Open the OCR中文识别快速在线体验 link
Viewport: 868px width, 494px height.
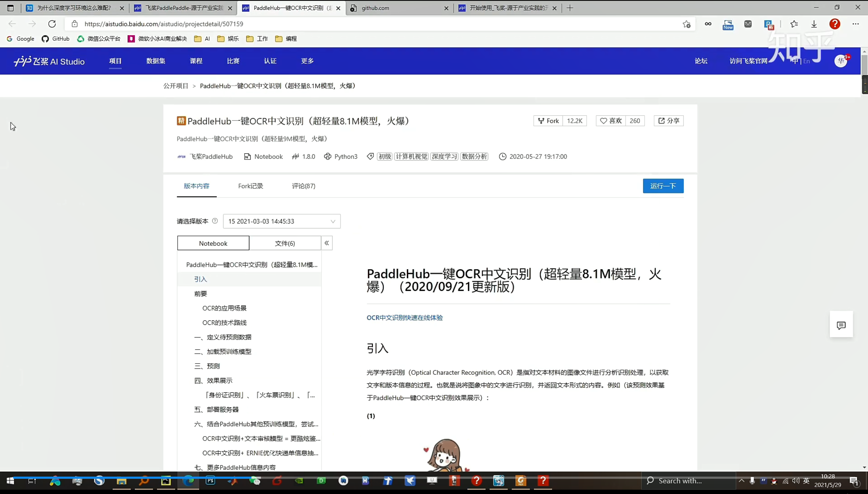[404, 317]
